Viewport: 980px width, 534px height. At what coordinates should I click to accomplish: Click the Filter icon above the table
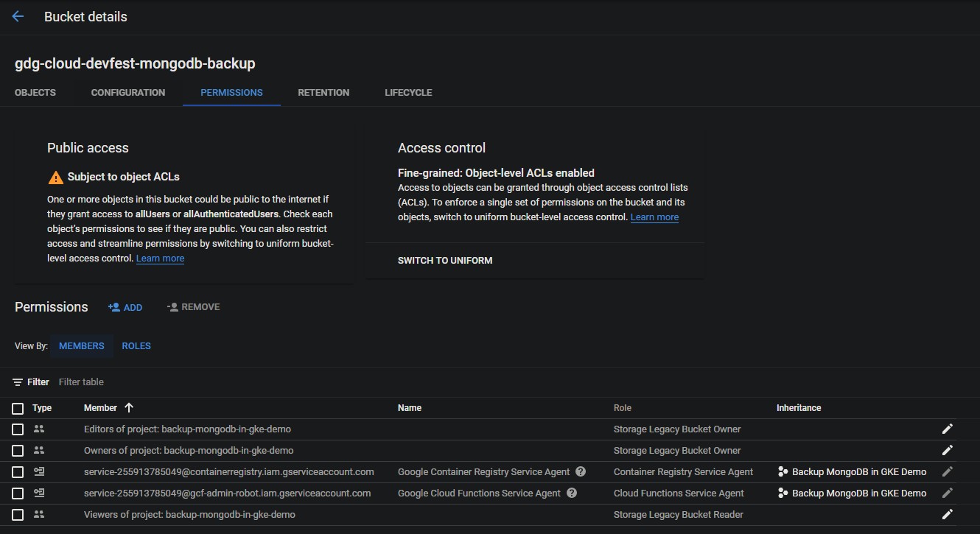point(18,382)
